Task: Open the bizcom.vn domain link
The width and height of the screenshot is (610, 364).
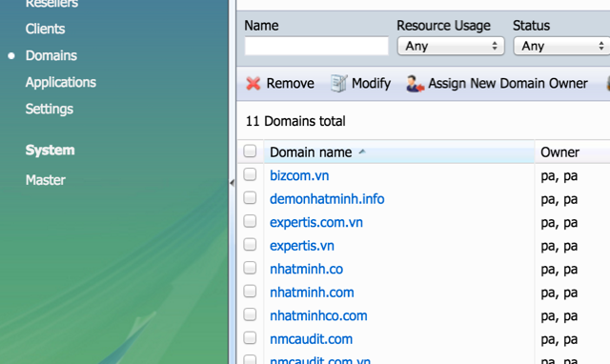Action: 299,175
